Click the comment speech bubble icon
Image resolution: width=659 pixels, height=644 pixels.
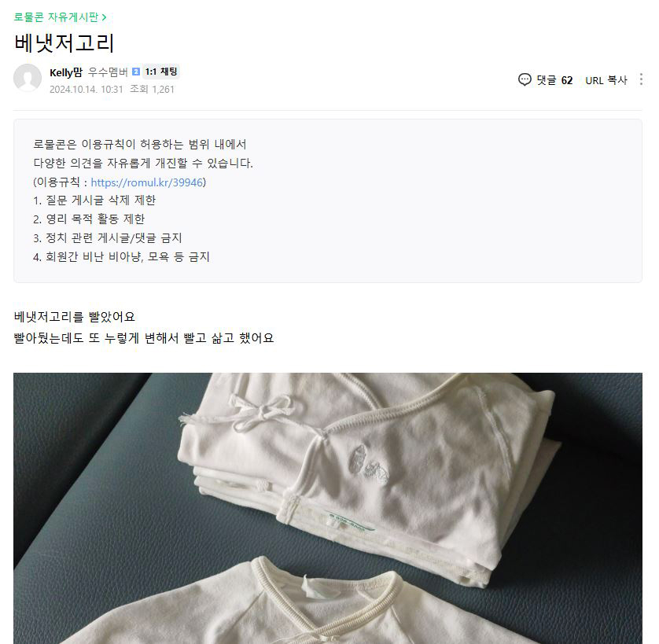point(525,79)
